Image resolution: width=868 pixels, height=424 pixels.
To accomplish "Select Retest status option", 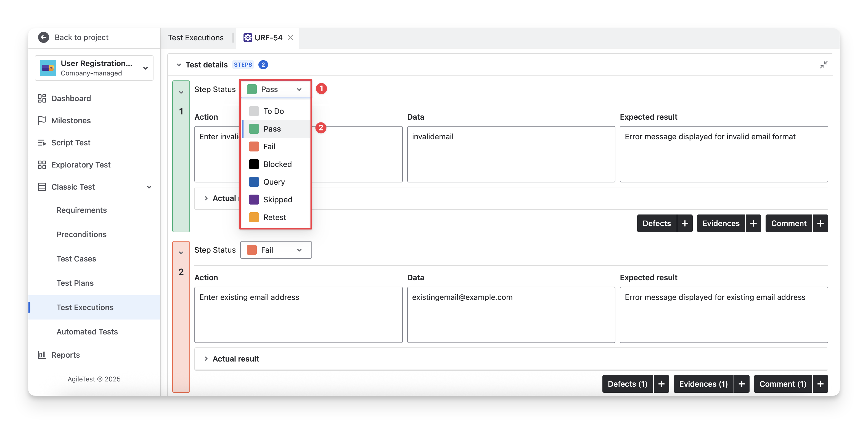I will (x=274, y=217).
